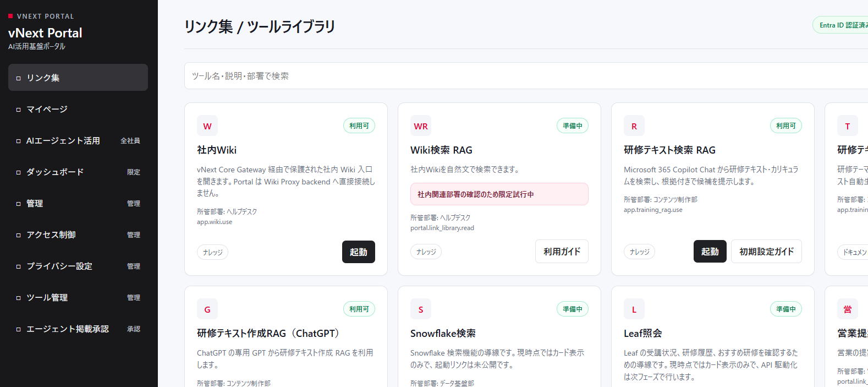Click the リンク集 / ツールライブラリ page heading
868x387 pixels.
pos(260,26)
